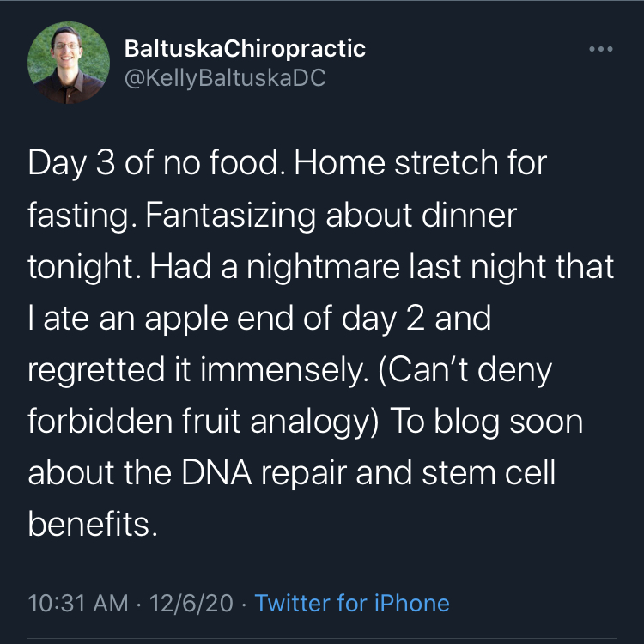
Task: Open the tweet's three-dot more options menu
Action: pyautogui.click(x=600, y=49)
